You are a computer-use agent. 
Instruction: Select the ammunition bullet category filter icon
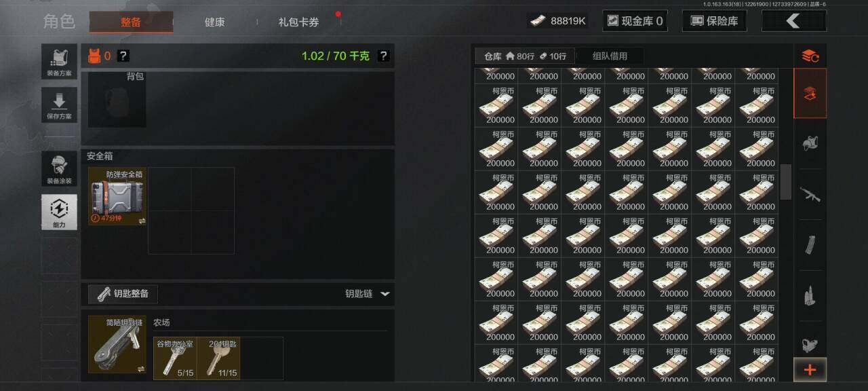810,295
